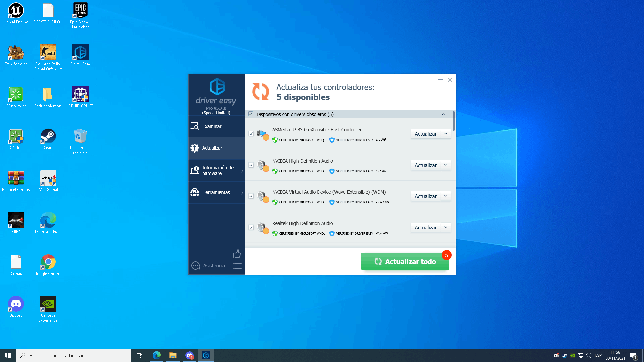Click the green Actualizar todo button
Viewport: 644px width, 362px height.
405,261
